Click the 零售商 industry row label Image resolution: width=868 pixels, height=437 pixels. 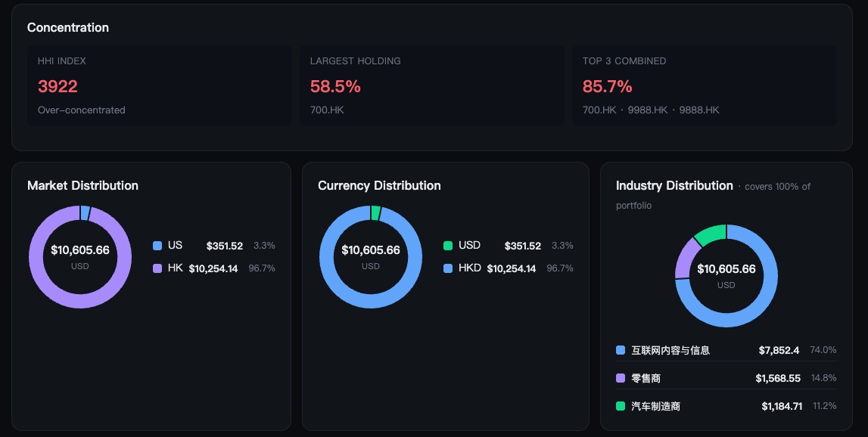[646, 378]
